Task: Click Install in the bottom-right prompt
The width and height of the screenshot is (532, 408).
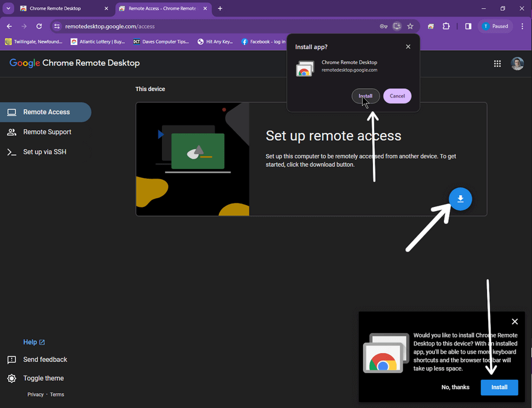Action: (x=499, y=387)
